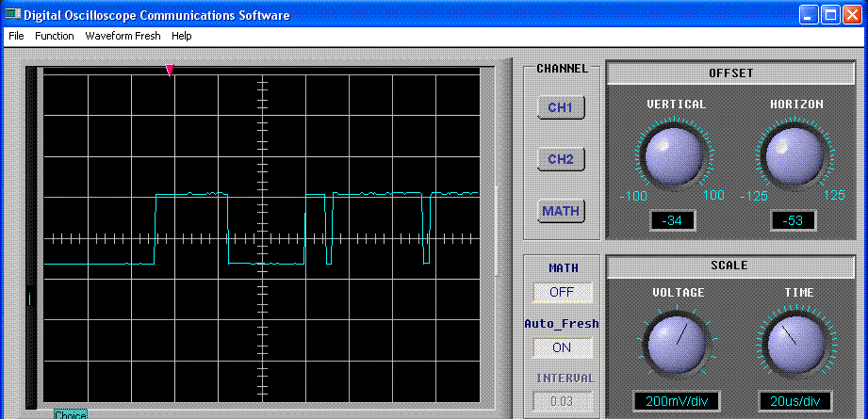Click the VERTICAL offset knob
868x419 pixels.
click(675, 158)
